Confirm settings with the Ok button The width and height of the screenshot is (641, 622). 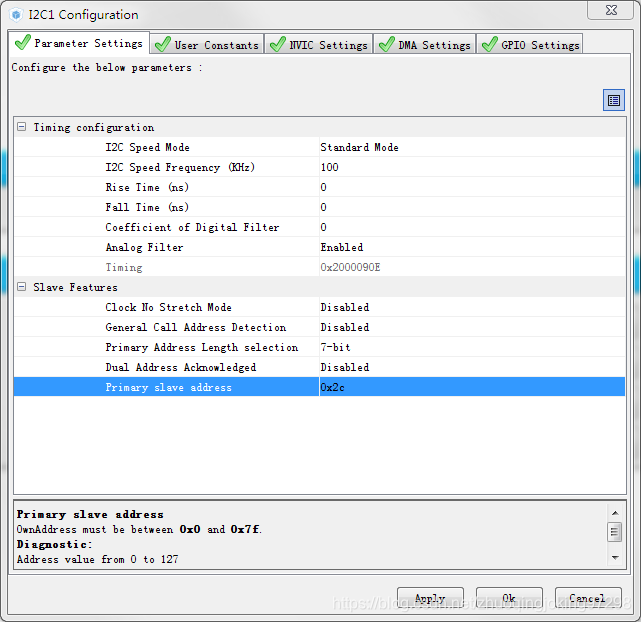click(509, 599)
